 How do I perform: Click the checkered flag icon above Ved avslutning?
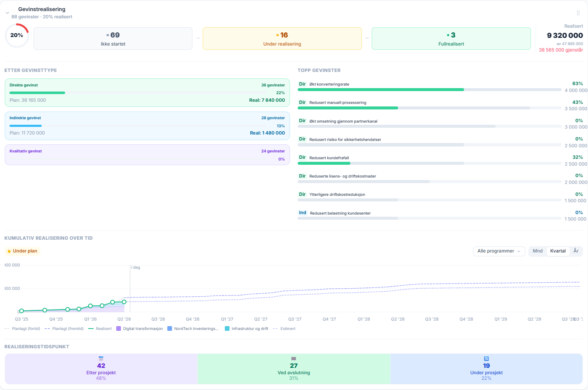point(294,359)
